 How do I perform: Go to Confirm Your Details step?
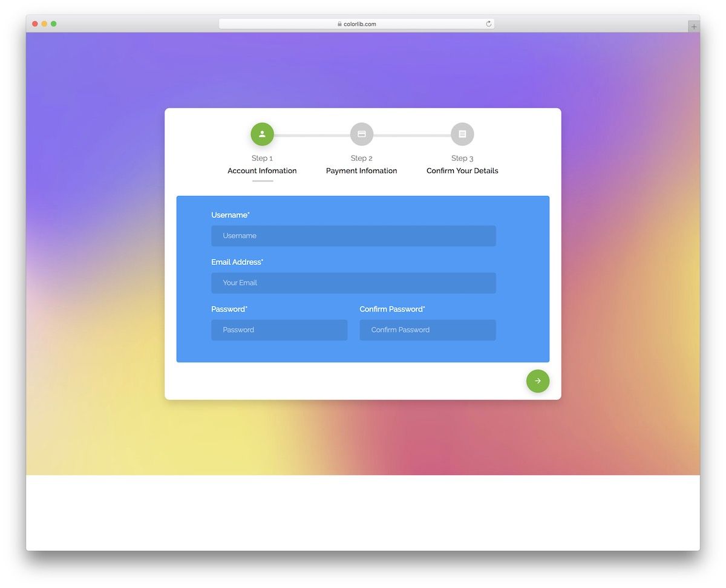coord(462,171)
